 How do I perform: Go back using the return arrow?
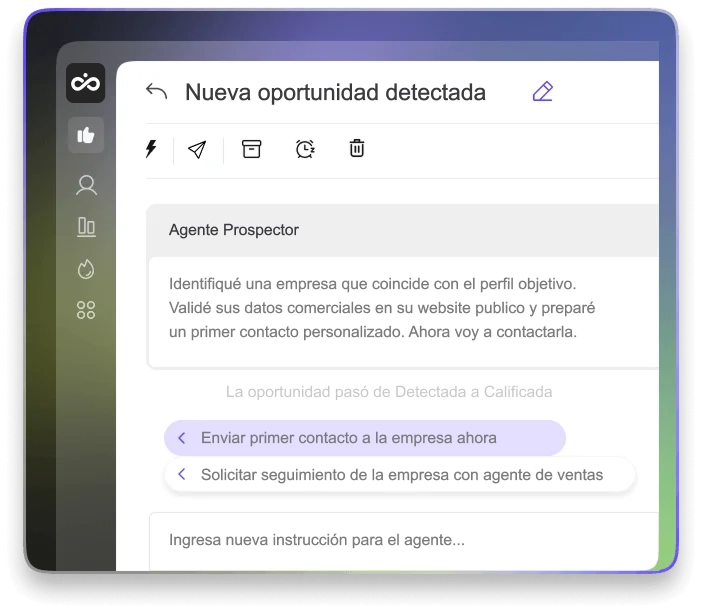click(156, 91)
